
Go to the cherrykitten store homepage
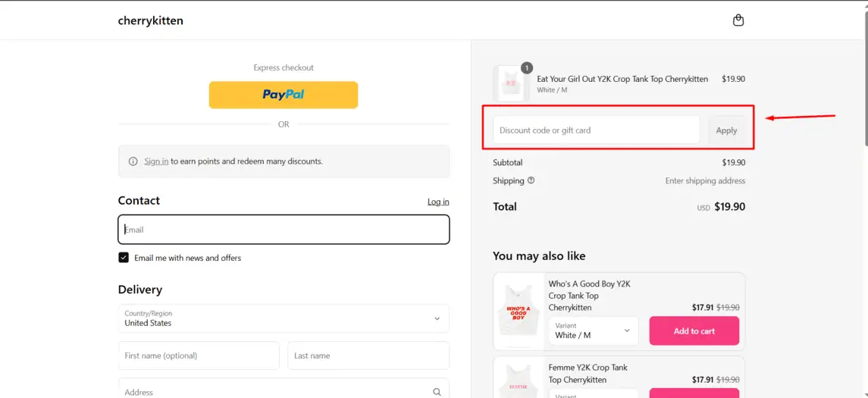[151, 21]
